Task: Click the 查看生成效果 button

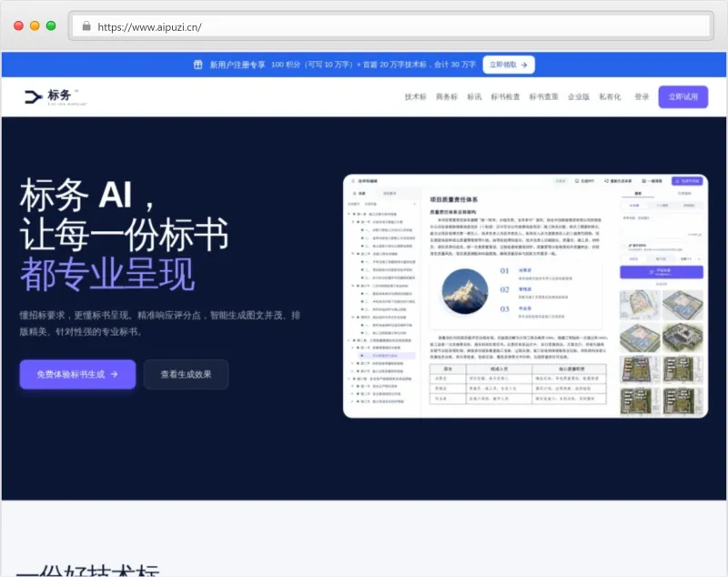Action: pyautogui.click(x=186, y=374)
